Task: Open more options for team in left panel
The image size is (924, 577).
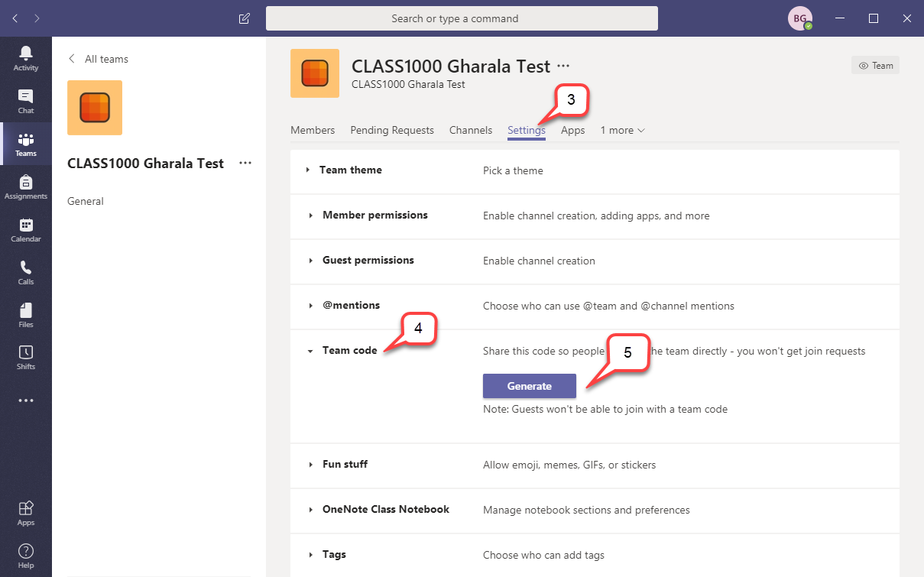Action: (245, 163)
